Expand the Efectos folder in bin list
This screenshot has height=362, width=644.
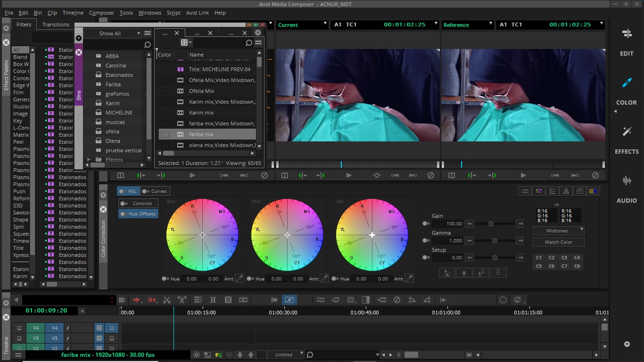(x=88, y=160)
